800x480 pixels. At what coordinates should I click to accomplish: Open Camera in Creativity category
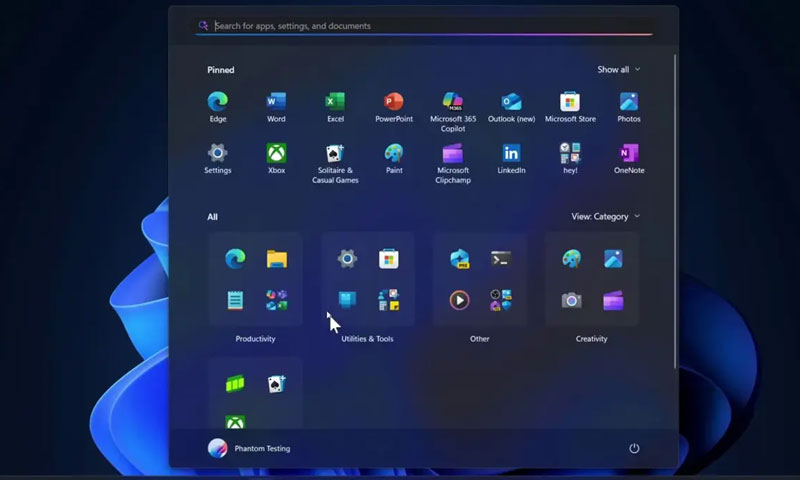[x=571, y=300]
